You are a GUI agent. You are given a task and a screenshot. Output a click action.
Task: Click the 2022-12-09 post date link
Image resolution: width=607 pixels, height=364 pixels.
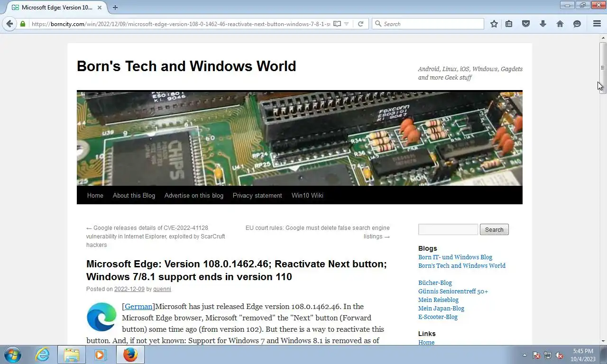pyautogui.click(x=129, y=289)
